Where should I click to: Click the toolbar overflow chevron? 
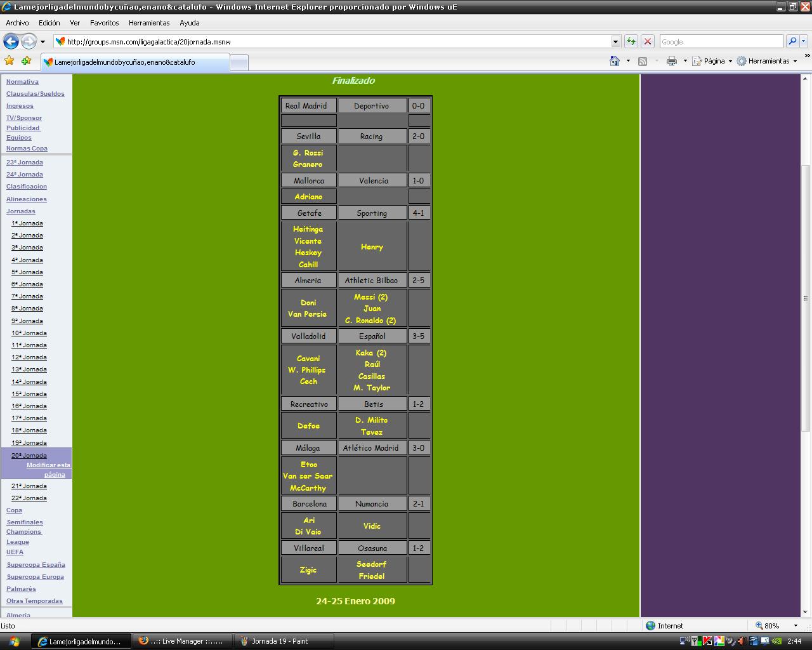(x=806, y=57)
